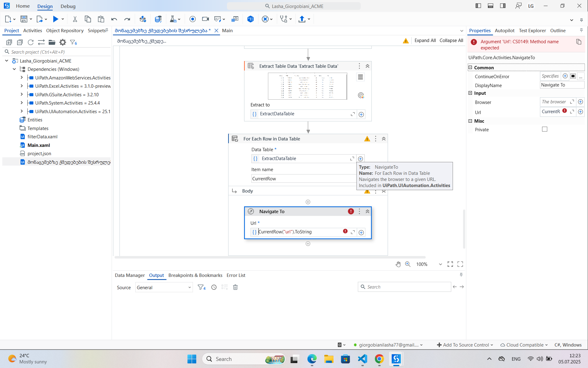This screenshot has width=588, height=368.
Task: Toggle ContinueOnError black square button
Action: (x=573, y=76)
